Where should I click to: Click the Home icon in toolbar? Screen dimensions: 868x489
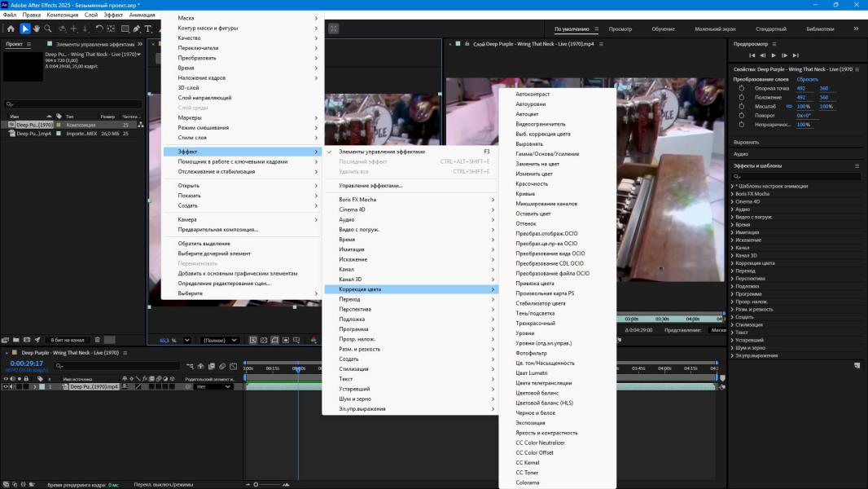pyautogui.click(x=11, y=29)
